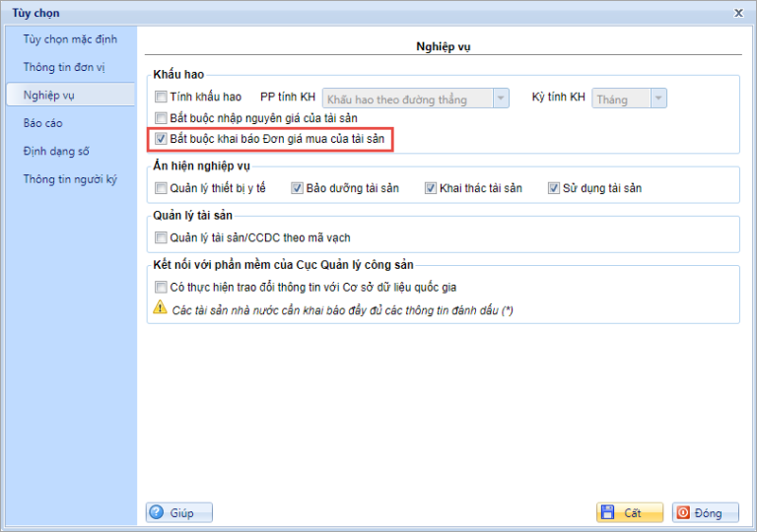Expand the Kỳ tính KH dropdown
757x532 pixels.
tap(657, 99)
